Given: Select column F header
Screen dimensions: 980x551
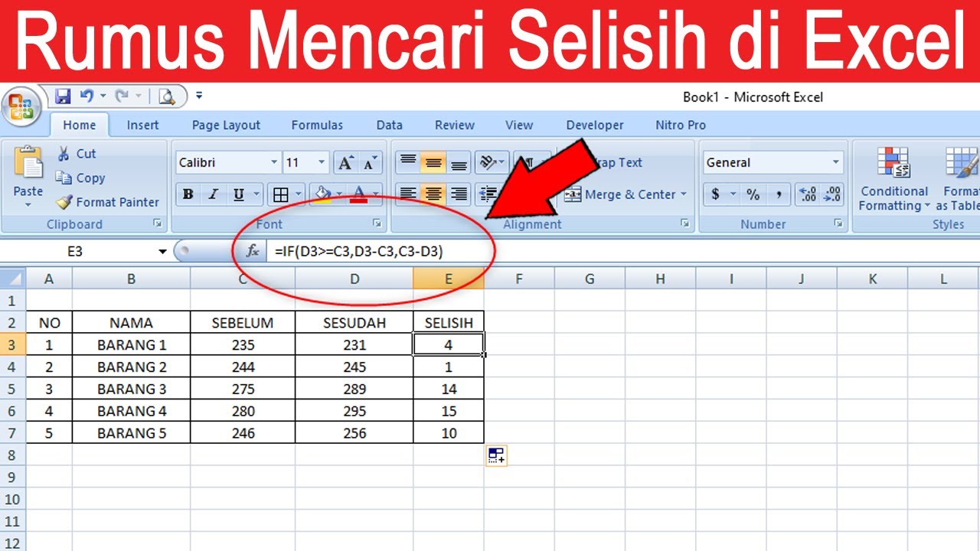Looking at the screenshot, I should [x=518, y=279].
